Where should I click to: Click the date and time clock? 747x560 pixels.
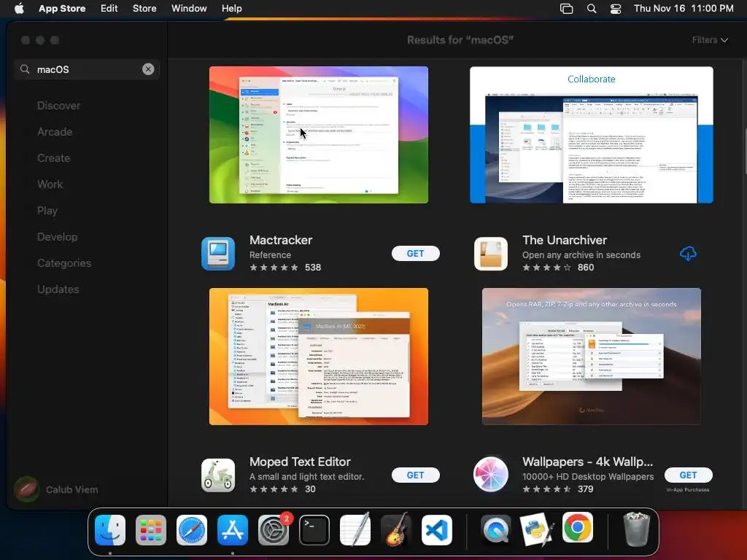[684, 8]
